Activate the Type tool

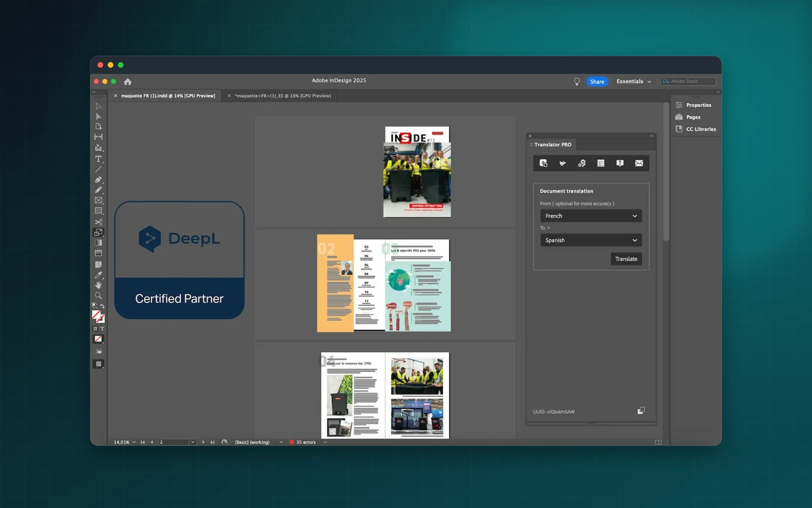[98, 159]
